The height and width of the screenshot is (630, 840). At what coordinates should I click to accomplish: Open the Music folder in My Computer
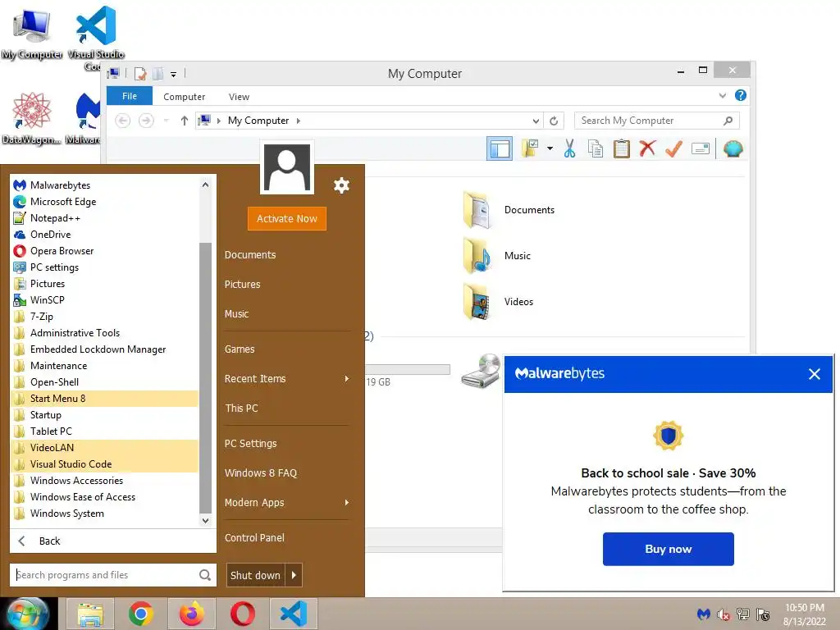tap(497, 256)
